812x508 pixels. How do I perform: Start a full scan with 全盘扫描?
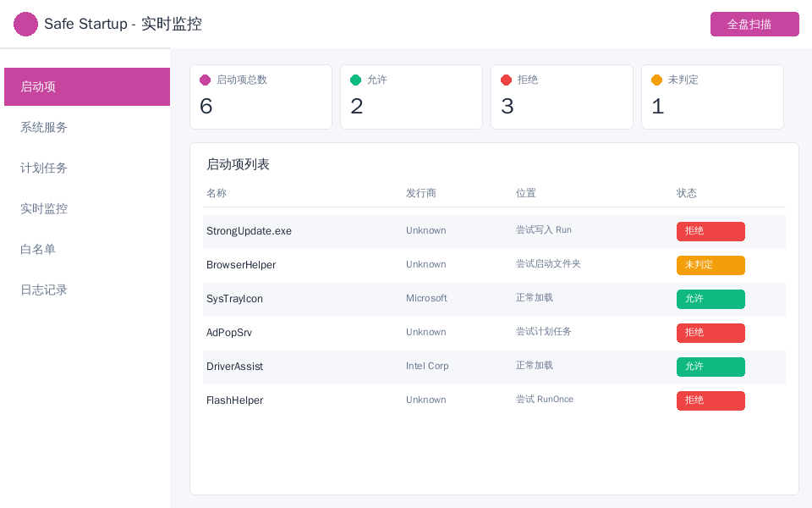point(754,25)
